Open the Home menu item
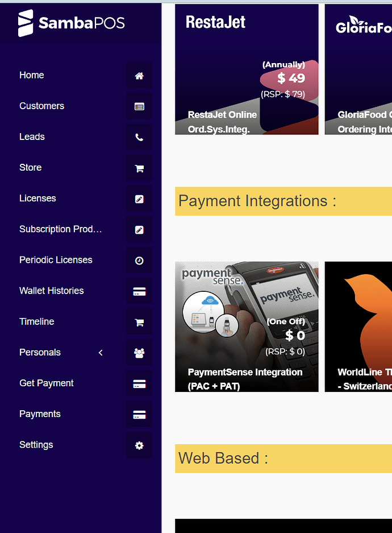Screen dimensions: 392x533 pos(32,75)
